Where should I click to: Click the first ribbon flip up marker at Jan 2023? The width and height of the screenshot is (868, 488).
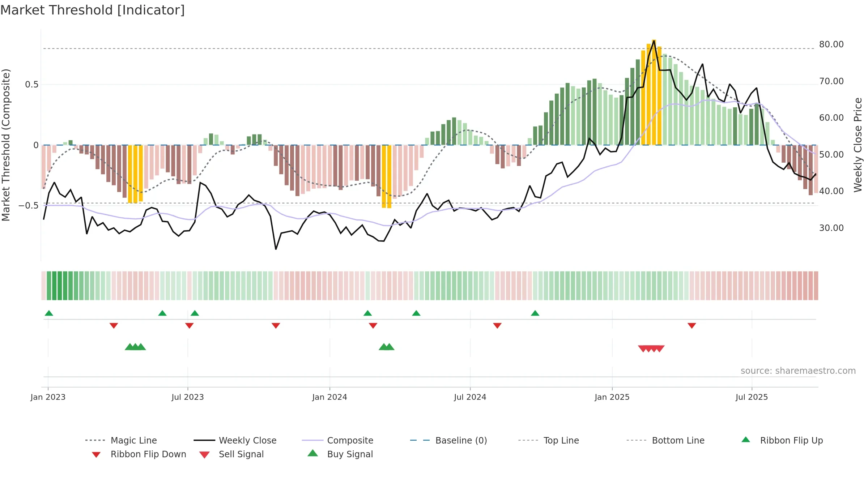49,313
